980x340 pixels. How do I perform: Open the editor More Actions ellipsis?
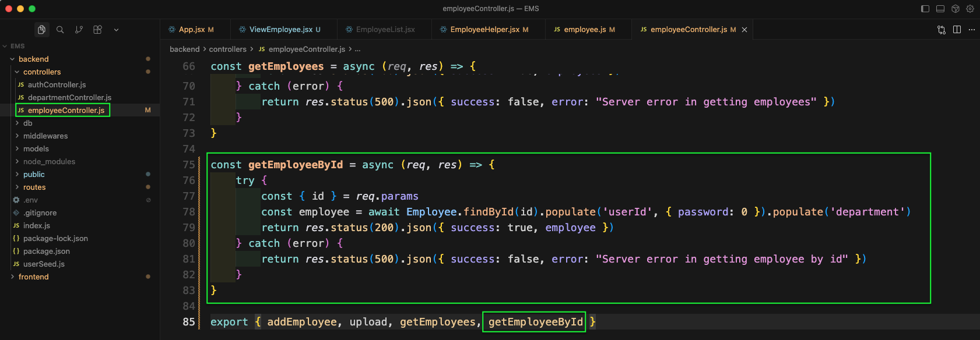[971, 30]
